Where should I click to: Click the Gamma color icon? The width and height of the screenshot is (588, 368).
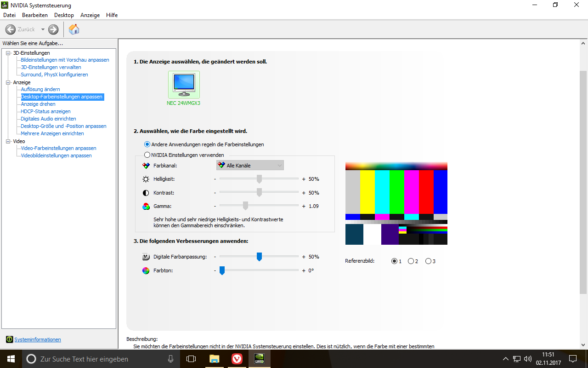tap(146, 206)
